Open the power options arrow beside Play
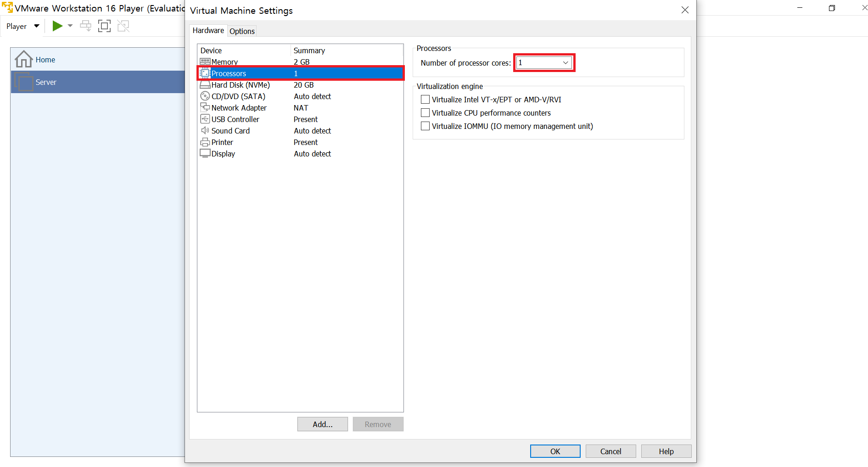 pos(70,26)
